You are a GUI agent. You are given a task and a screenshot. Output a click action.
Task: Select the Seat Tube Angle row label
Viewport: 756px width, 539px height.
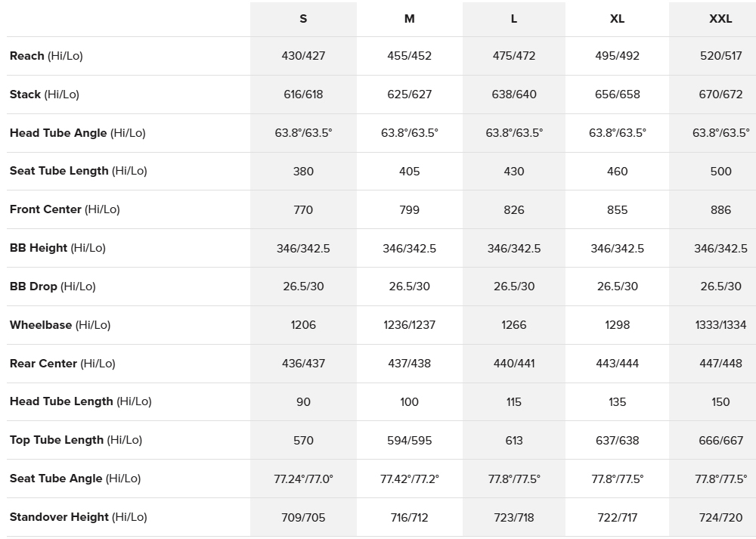(x=75, y=479)
